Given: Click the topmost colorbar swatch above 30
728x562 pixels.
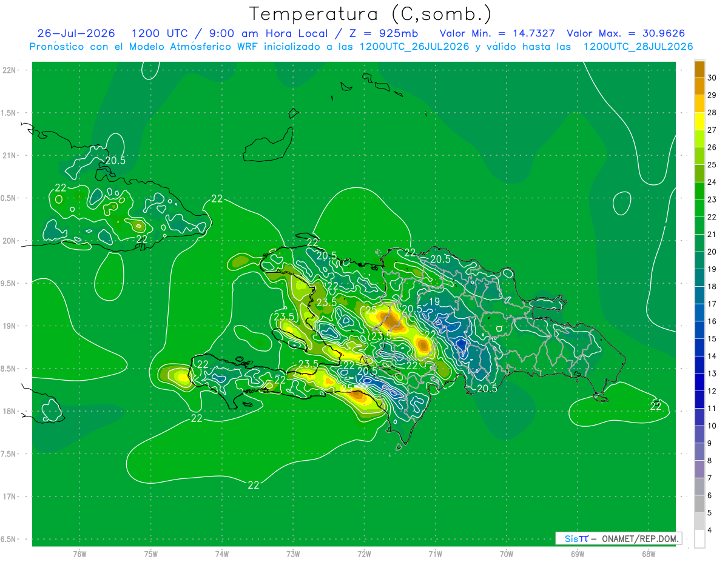Looking at the screenshot, I should pos(699,69).
